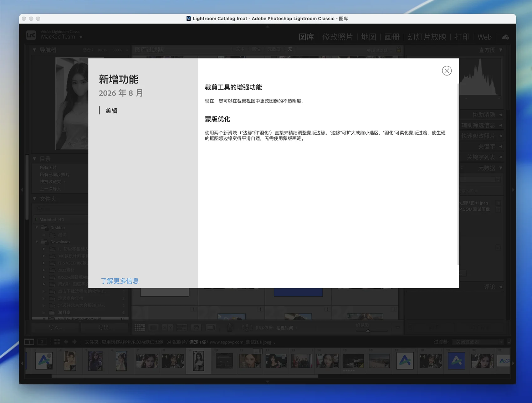The height and width of the screenshot is (403, 532).
Task: Expand the 协助消隐 panel
Action: click(x=501, y=115)
